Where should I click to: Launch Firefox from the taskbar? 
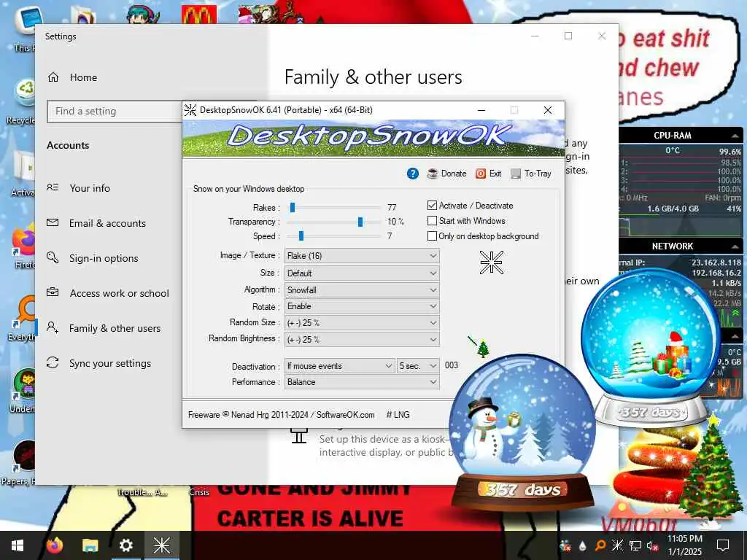(x=54, y=545)
